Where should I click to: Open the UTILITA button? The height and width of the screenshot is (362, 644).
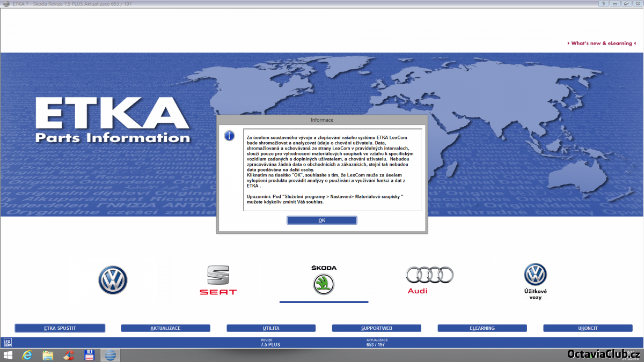coord(271,328)
